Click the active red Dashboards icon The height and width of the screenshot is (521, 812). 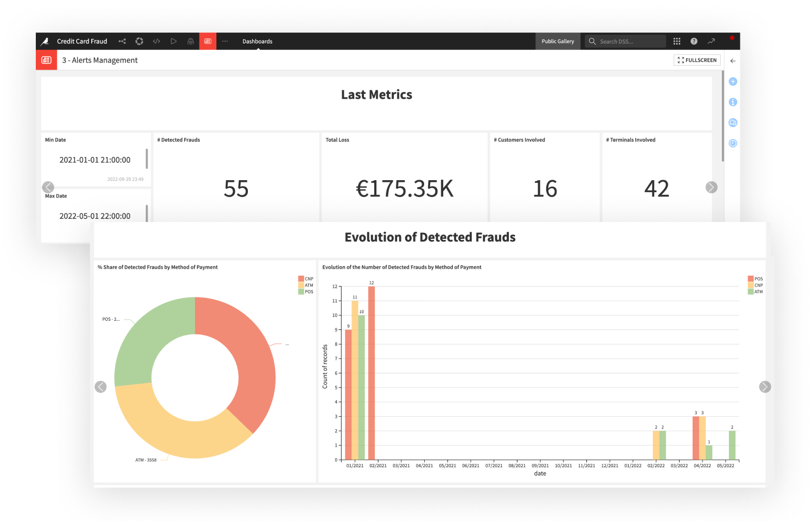pos(208,41)
